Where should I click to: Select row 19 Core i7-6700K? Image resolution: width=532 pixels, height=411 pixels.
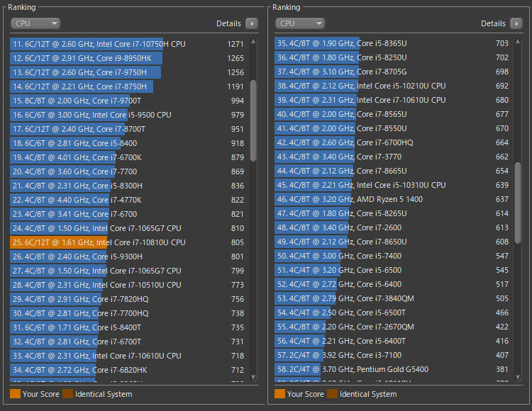tap(128, 157)
